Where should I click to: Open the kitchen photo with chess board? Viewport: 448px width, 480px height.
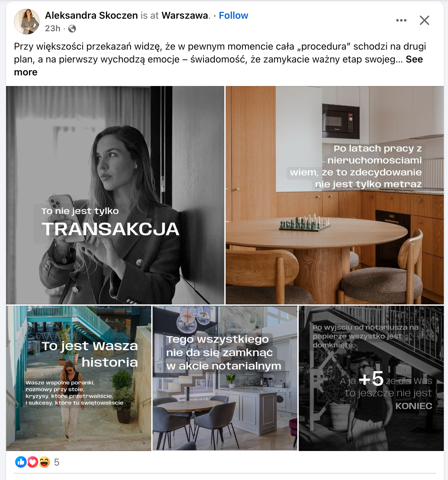click(x=335, y=195)
